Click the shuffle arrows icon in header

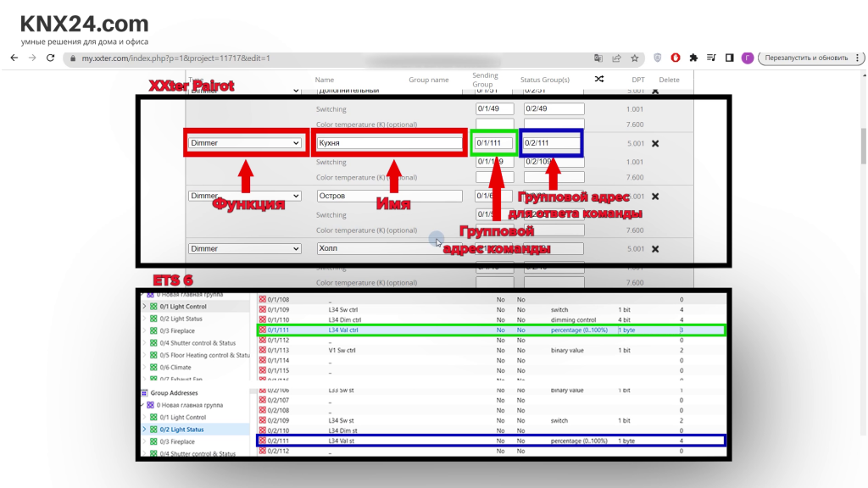coord(599,79)
